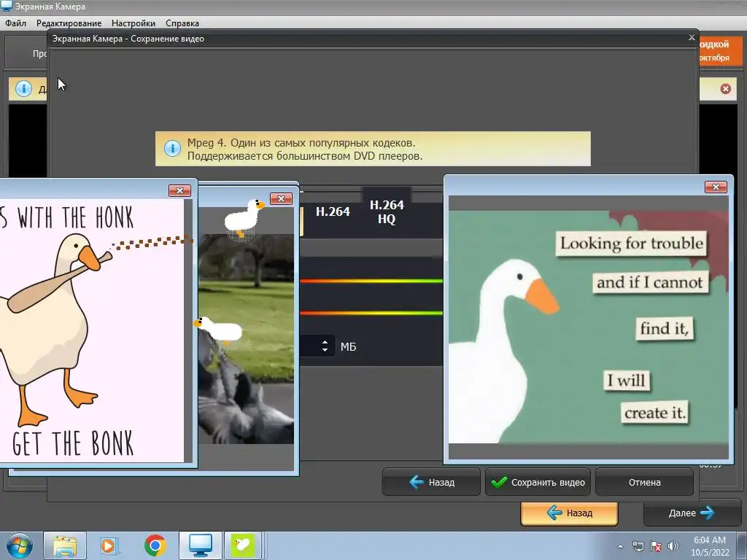Screen dimensions: 747x560
Task: Click Назад button in save dialog
Action: pos(431,483)
